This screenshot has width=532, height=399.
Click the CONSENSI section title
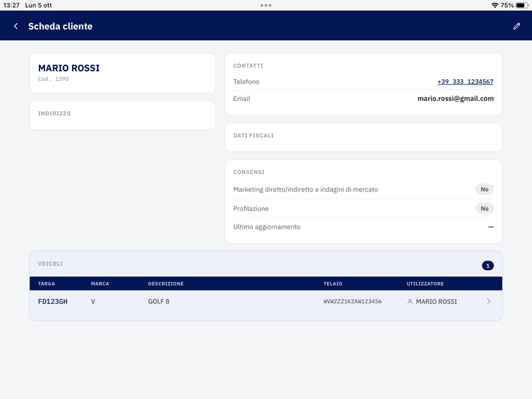pos(249,172)
